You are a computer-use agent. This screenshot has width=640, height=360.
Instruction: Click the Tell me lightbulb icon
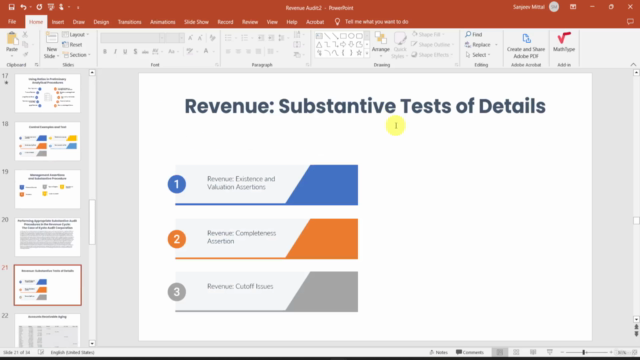pos(337,22)
